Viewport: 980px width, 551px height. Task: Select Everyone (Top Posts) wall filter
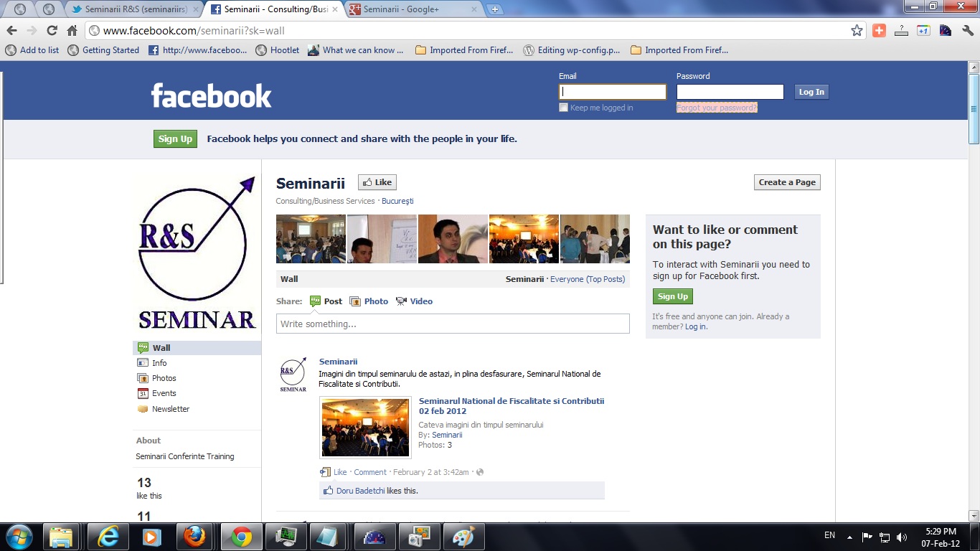point(588,279)
